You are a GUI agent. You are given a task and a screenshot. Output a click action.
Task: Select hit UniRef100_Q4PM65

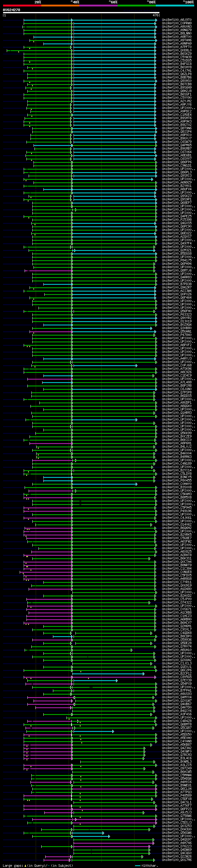click(177, 145)
